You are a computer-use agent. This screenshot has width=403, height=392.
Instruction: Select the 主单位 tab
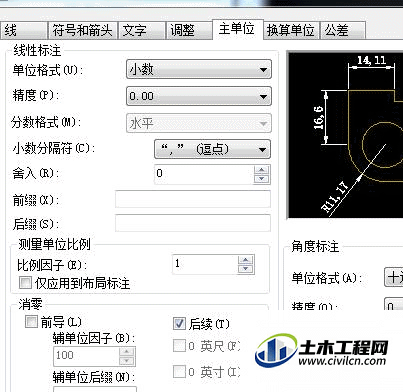(238, 29)
